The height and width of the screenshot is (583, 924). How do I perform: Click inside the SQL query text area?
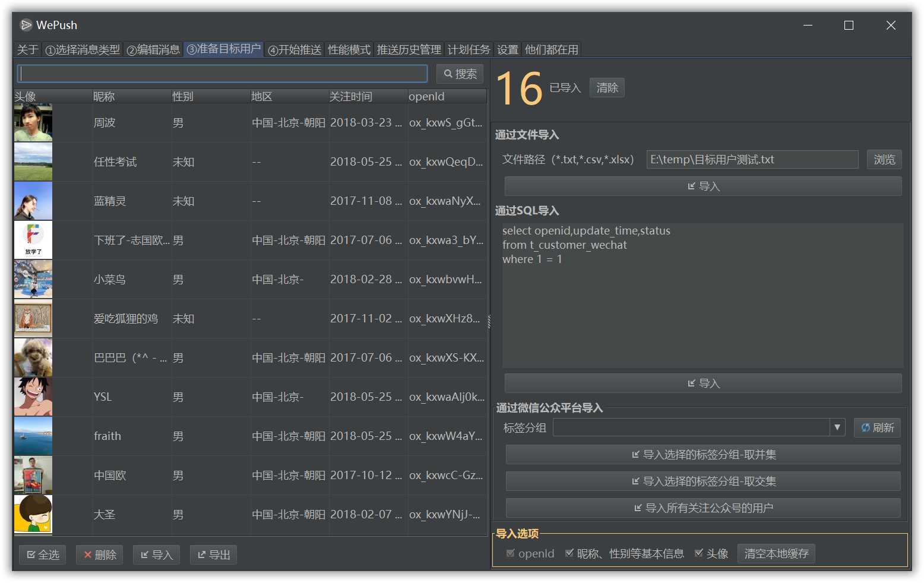[703, 296]
